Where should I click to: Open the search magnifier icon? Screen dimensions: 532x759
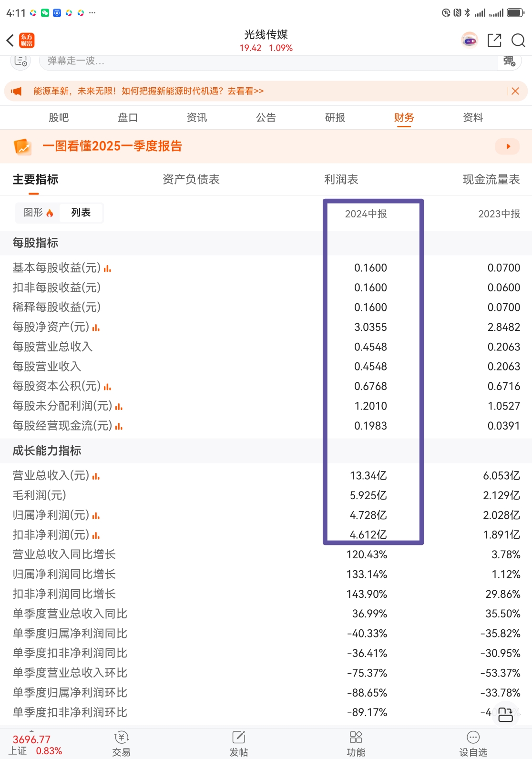[518, 41]
